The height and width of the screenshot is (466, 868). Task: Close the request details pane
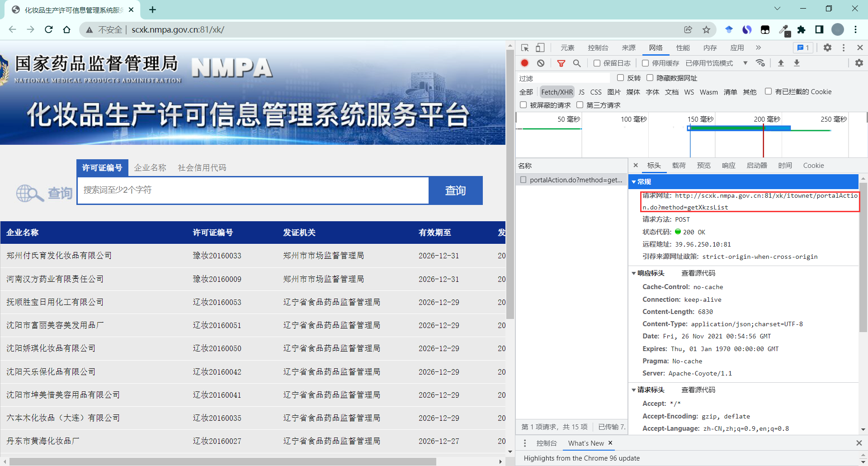coord(636,165)
